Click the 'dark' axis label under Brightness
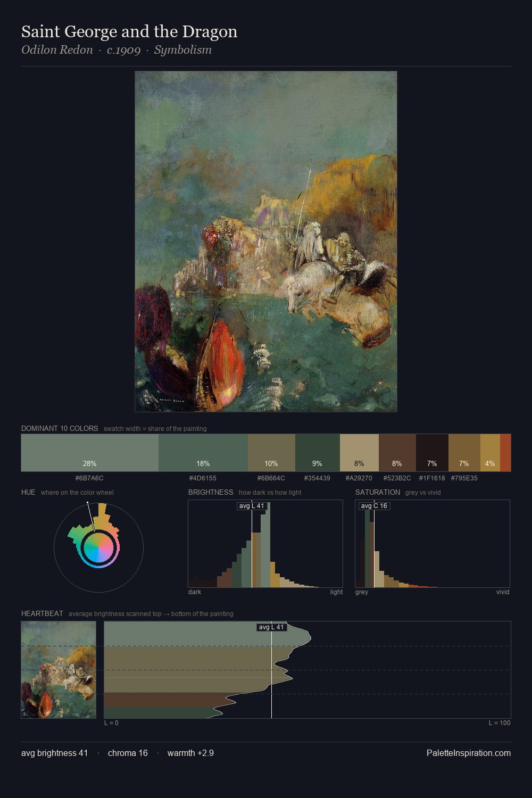The width and height of the screenshot is (532, 798). (x=195, y=592)
